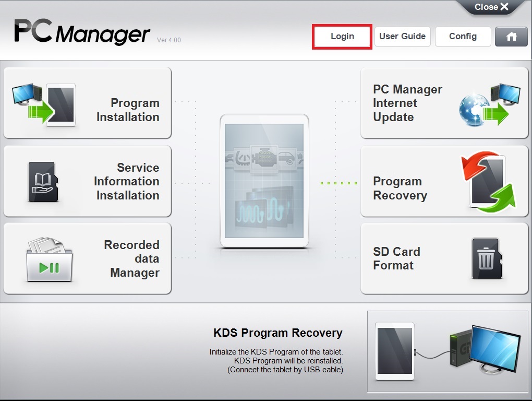
Task: Click the Recorded data folder play icon
Action: [50, 260]
